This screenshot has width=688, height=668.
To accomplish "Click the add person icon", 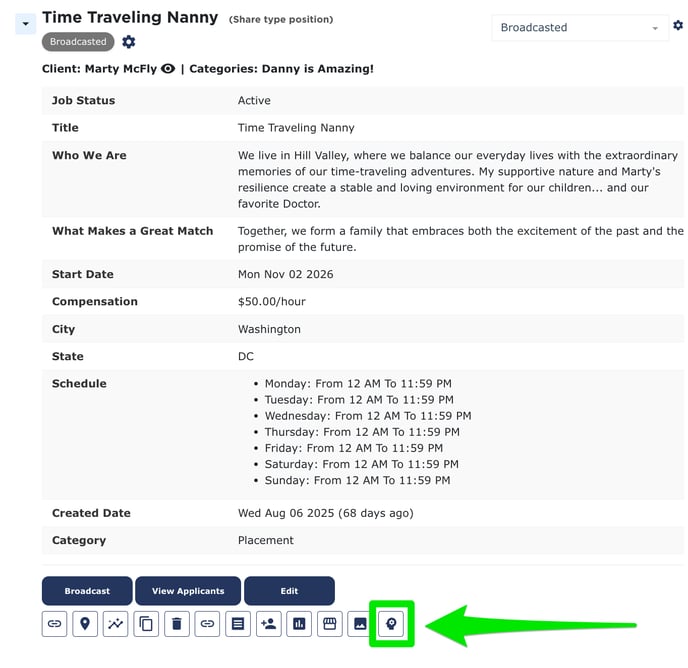I will click(x=268, y=624).
